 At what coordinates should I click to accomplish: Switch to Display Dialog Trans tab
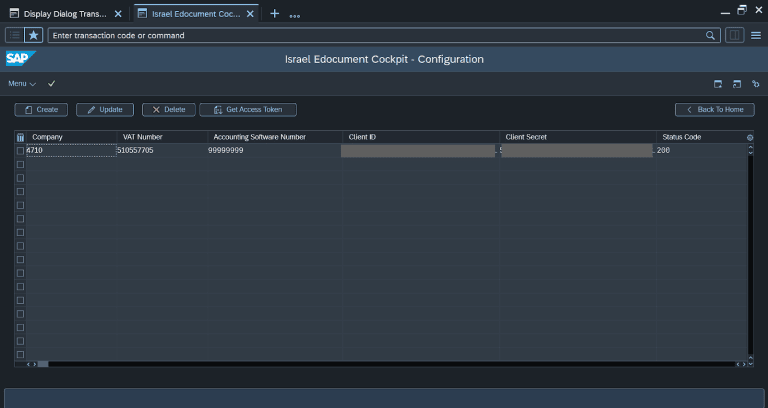(x=65, y=14)
